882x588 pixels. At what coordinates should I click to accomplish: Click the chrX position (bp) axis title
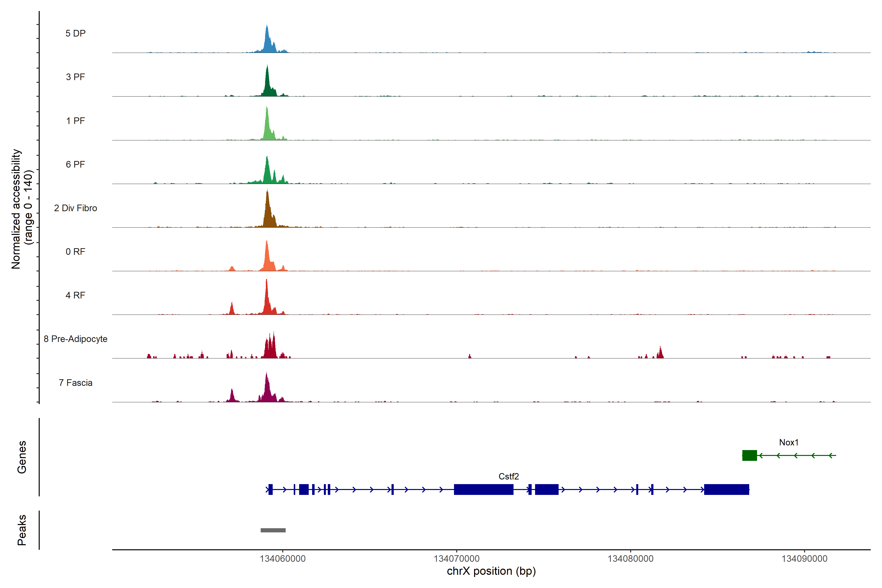point(491,571)
